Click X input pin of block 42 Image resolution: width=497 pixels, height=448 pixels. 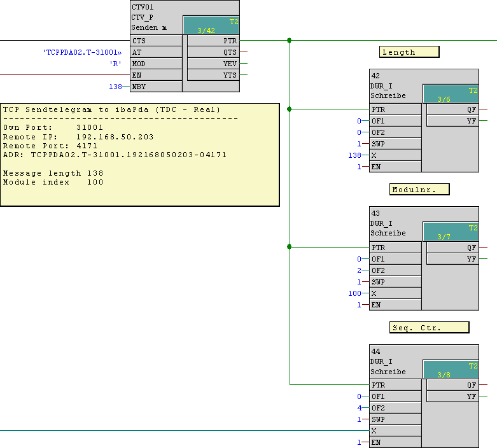click(x=395, y=155)
